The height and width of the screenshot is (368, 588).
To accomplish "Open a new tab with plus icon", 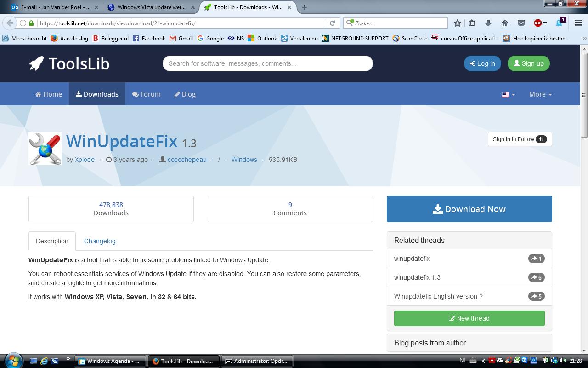I will [x=304, y=7].
